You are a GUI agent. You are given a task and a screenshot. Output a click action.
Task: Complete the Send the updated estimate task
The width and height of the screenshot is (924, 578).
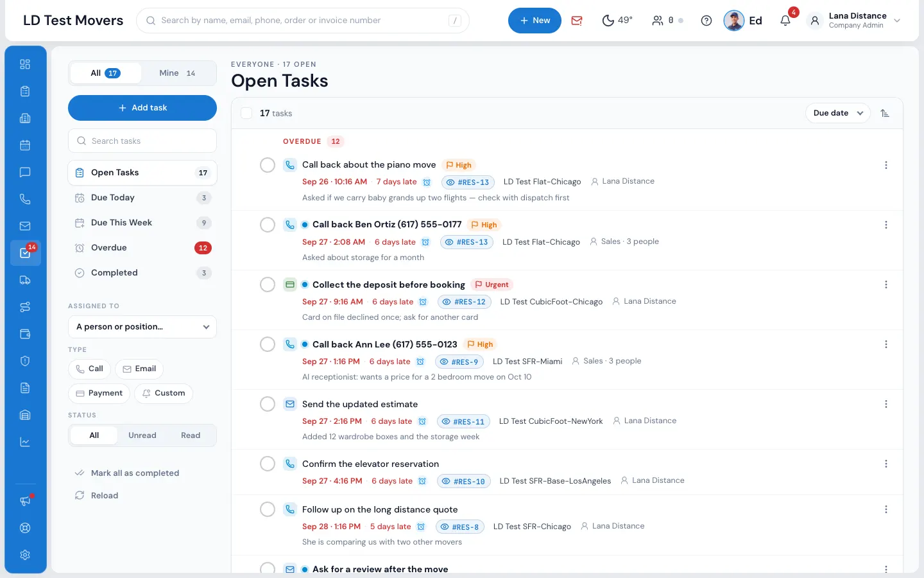(268, 404)
